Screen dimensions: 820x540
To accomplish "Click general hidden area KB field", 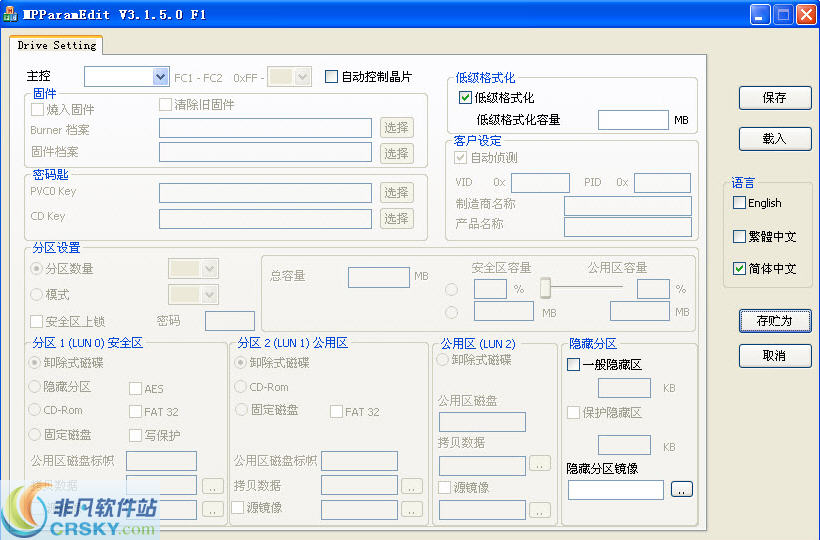I will pos(624,388).
